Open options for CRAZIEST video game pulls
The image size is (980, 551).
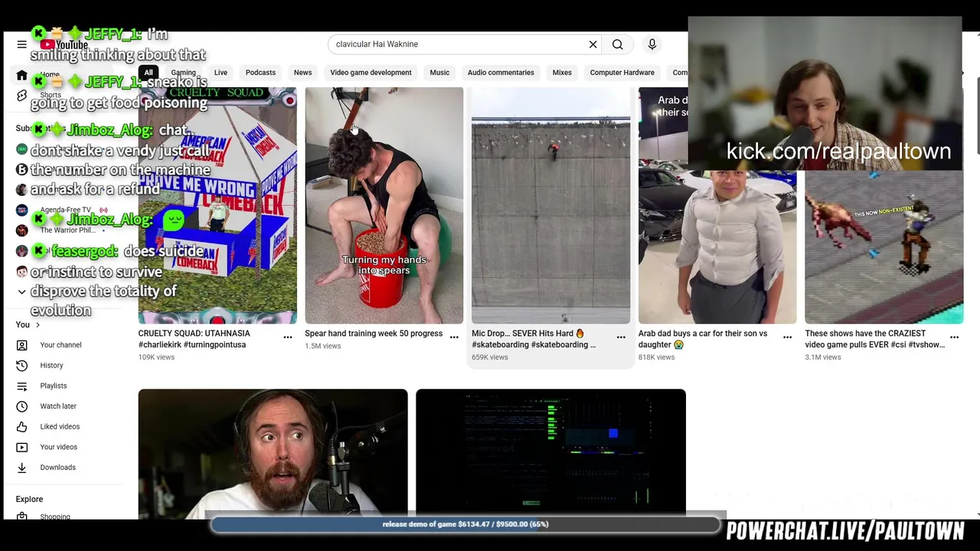coord(954,337)
